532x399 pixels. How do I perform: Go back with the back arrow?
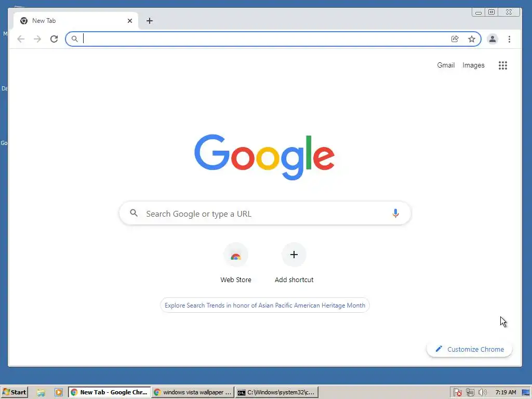click(x=21, y=39)
